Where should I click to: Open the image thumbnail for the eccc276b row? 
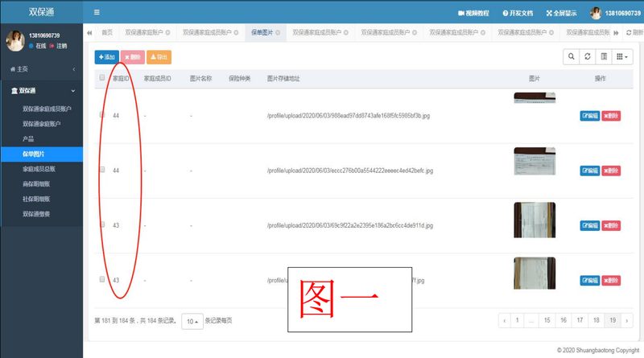click(x=535, y=162)
